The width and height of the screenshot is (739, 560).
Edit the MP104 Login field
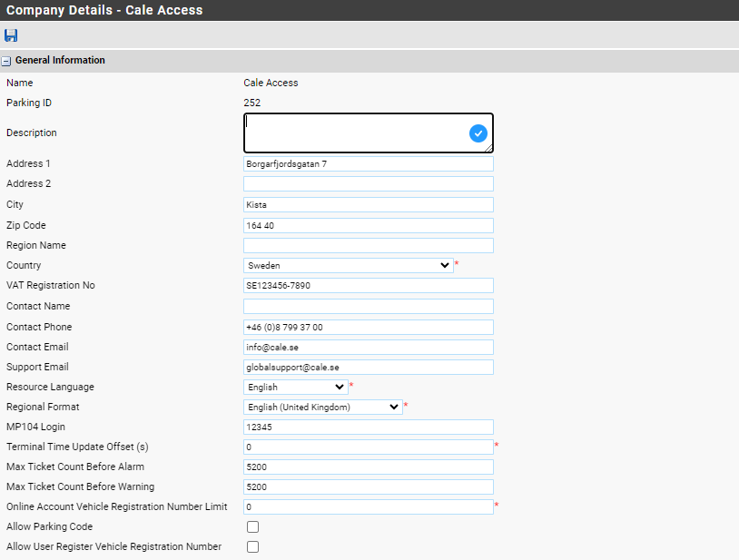368,427
